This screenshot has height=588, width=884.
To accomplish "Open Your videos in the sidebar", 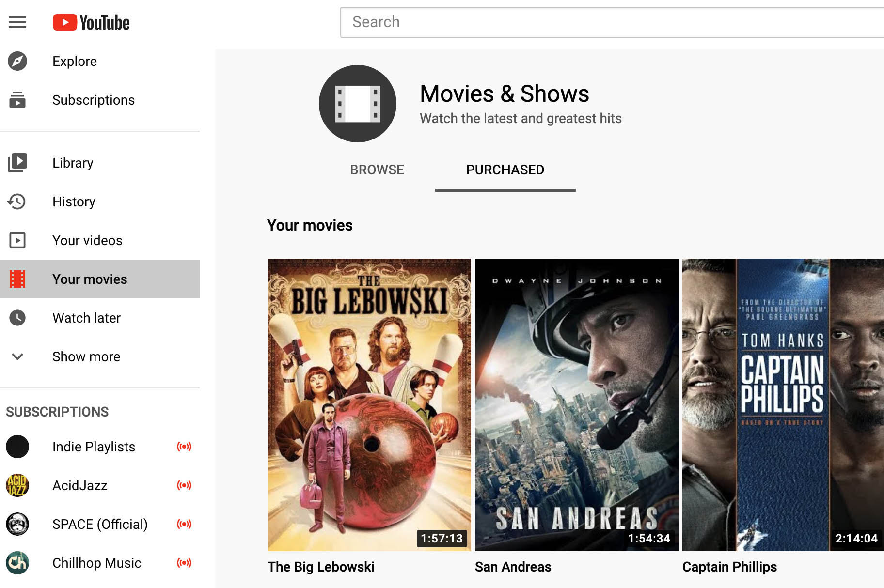I will (x=100, y=240).
